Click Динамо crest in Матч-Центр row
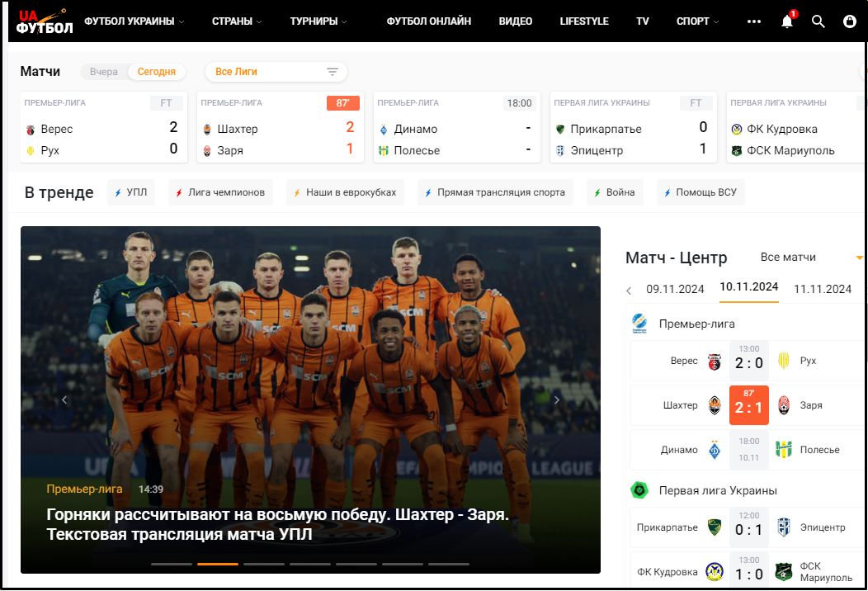 tap(715, 450)
